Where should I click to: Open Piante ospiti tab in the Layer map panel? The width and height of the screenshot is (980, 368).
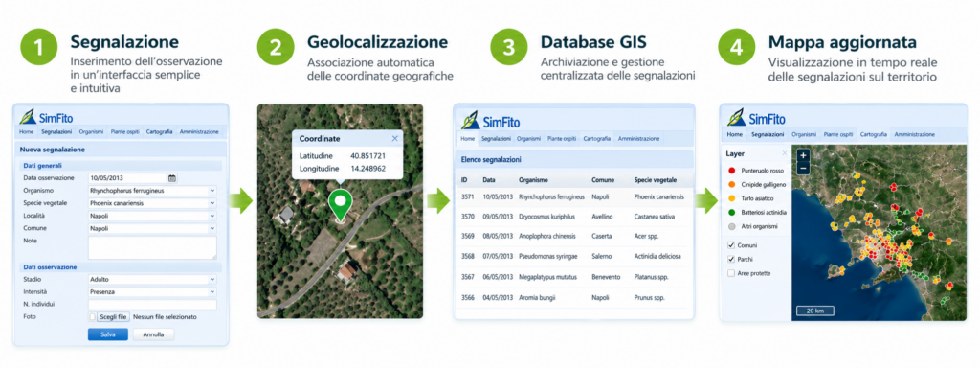click(x=838, y=134)
